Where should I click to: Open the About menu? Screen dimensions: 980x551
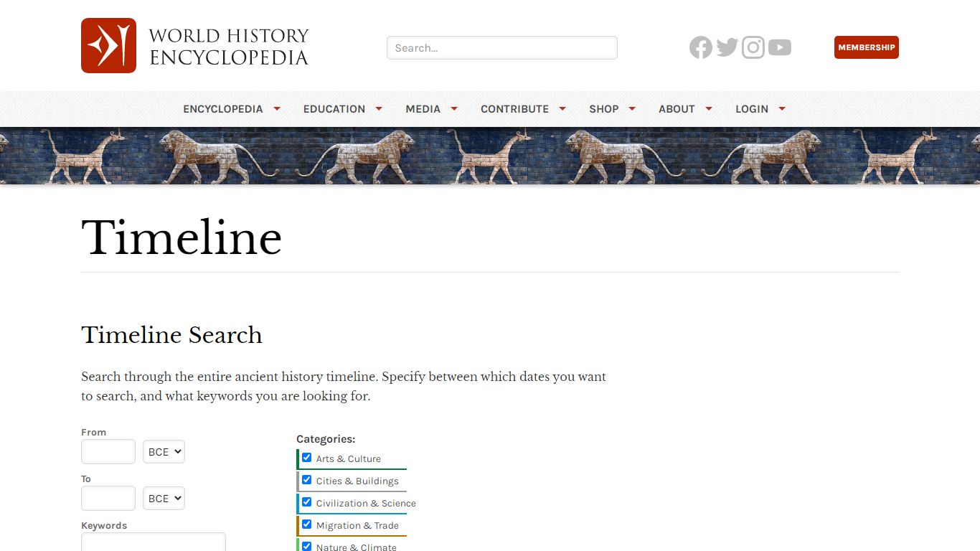tap(677, 109)
